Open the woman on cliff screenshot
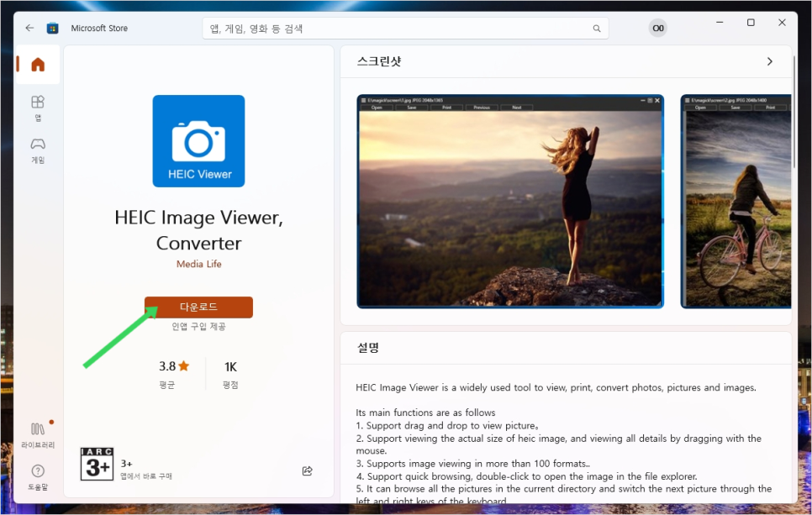Image resolution: width=812 pixels, height=515 pixels. 510,202
